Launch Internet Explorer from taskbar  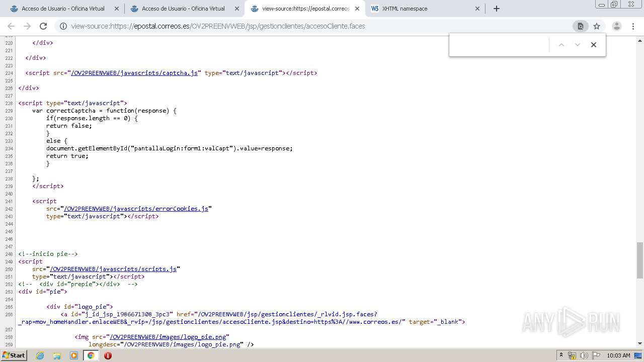pos(40,355)
